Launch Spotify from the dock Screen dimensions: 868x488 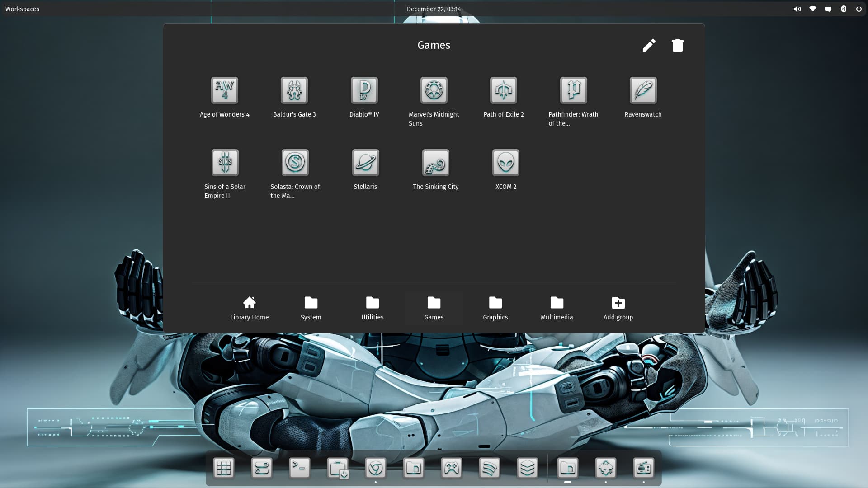click(x=490, y=468)
